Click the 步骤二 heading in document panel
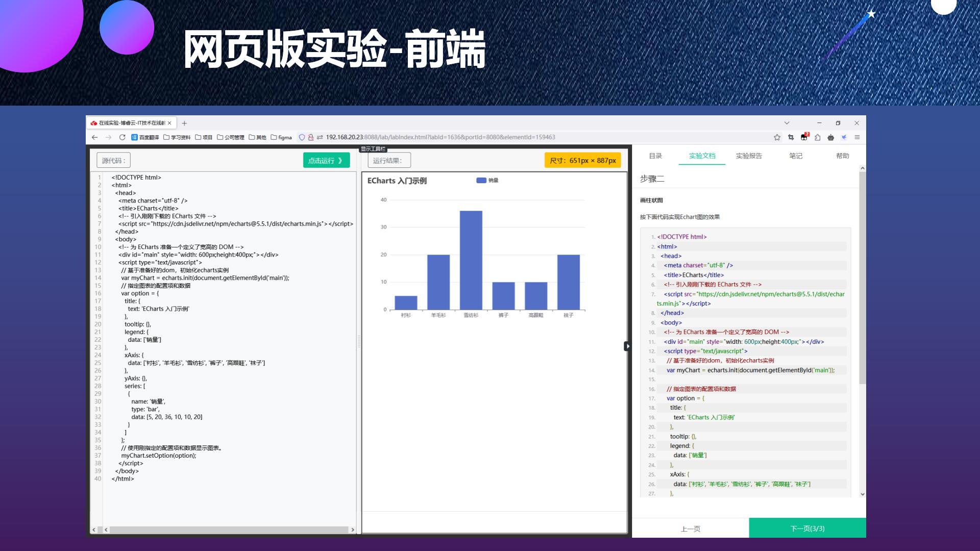 pyautogui.click(x=652, y=179)
